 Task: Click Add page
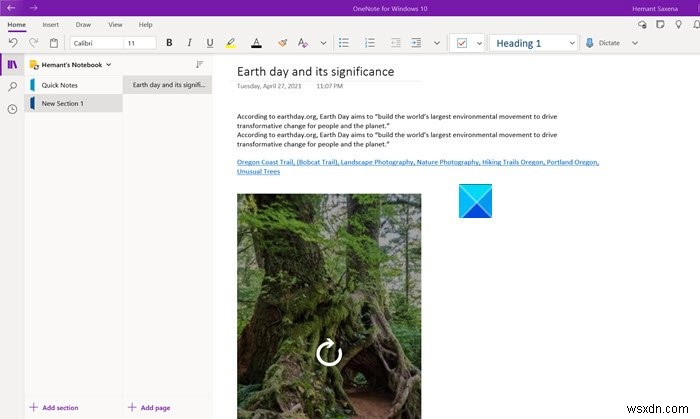(x=149, y=407)
